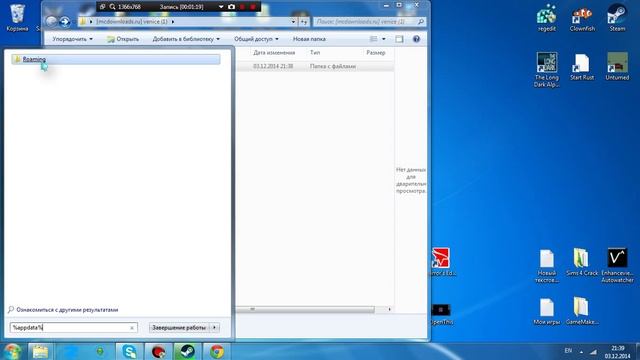Open the regedit desktop shortcut
This screenshot has height=360, width=640.
(x=547, y=18)
